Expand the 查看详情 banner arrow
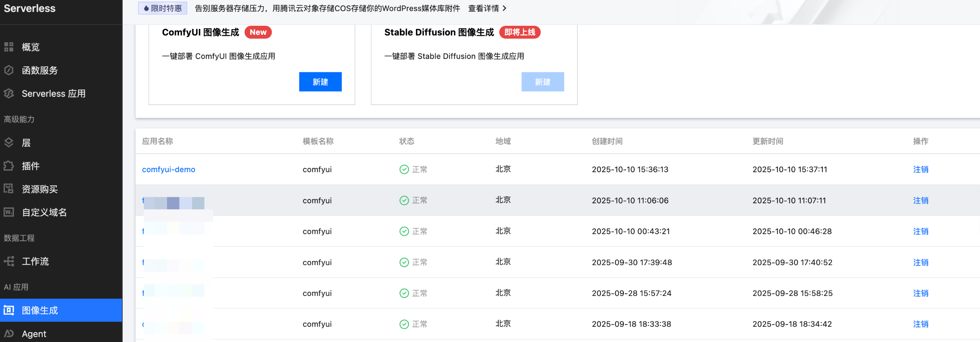This screenshot has height=342, width=980. 504,8
